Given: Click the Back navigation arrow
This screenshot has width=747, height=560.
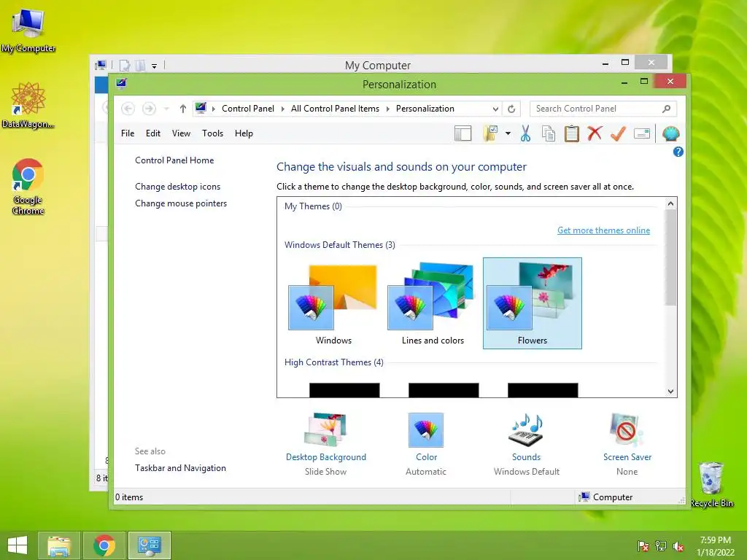Looking at the screenshot, I should (x=128, y=109).
